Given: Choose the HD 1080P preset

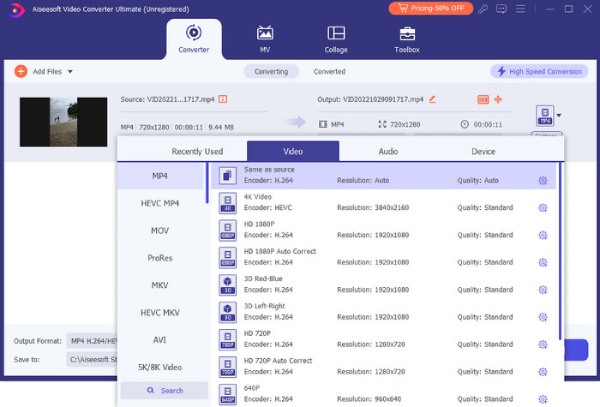Looking at the screenshot, I should coord(383,230).
